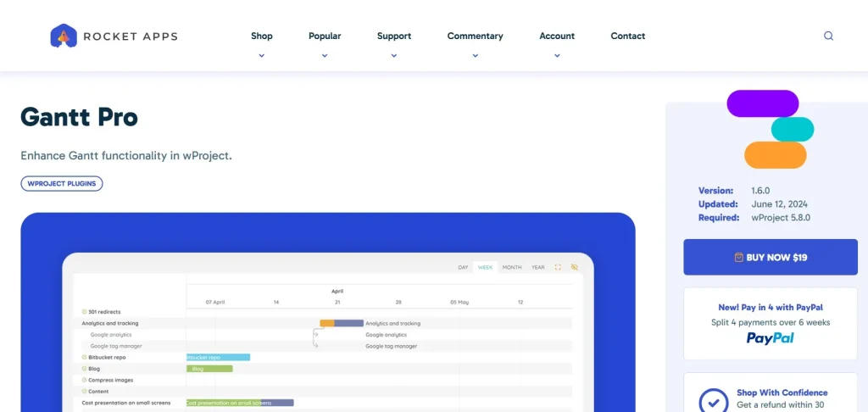
Task: Select the DAY view tab in Gantt preview
Action: pos(463,268)
